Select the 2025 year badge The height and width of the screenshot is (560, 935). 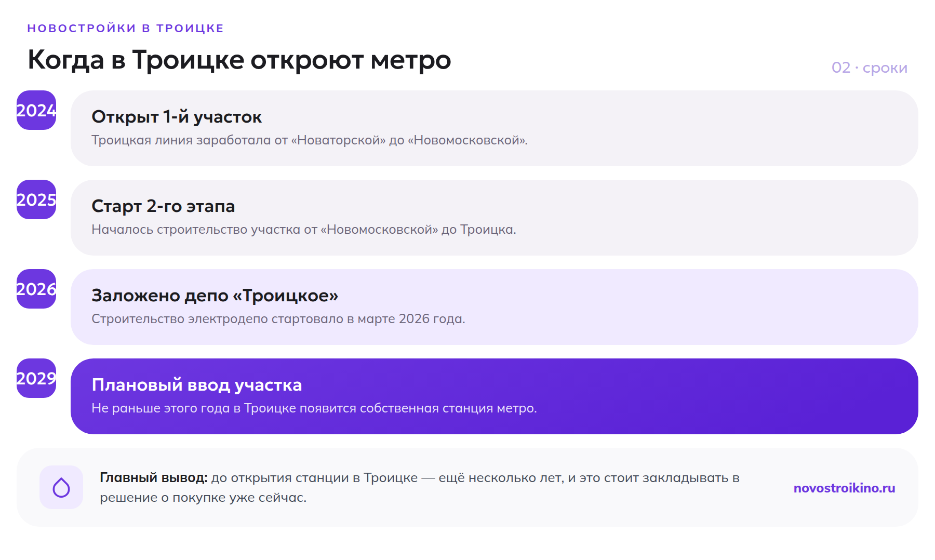tap(36, 199)
